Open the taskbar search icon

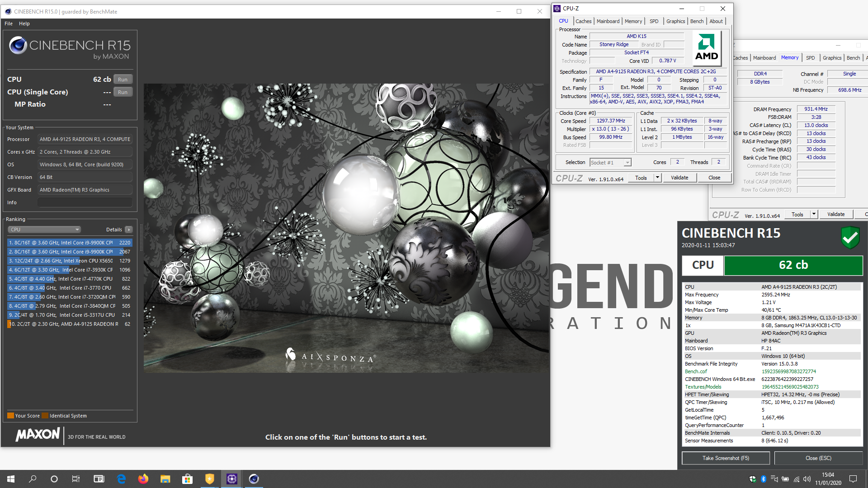[x=33, y=479]
